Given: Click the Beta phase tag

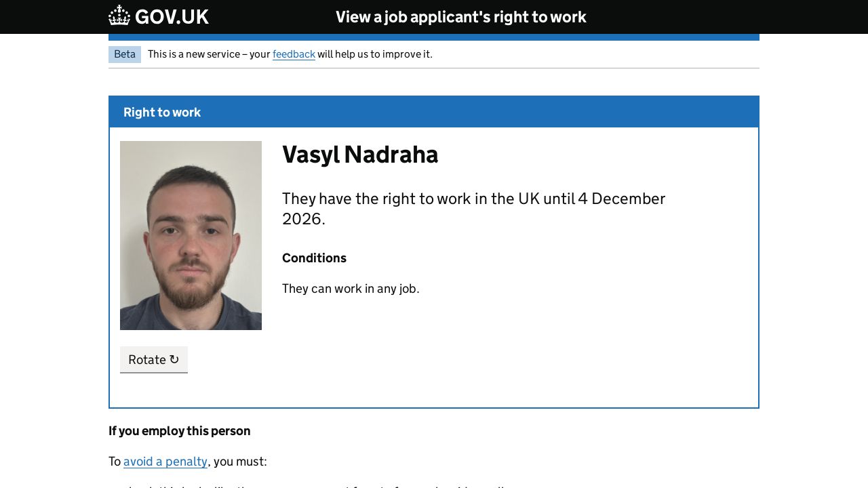Looking at the screenshot, I should click(x=125, y=54).
